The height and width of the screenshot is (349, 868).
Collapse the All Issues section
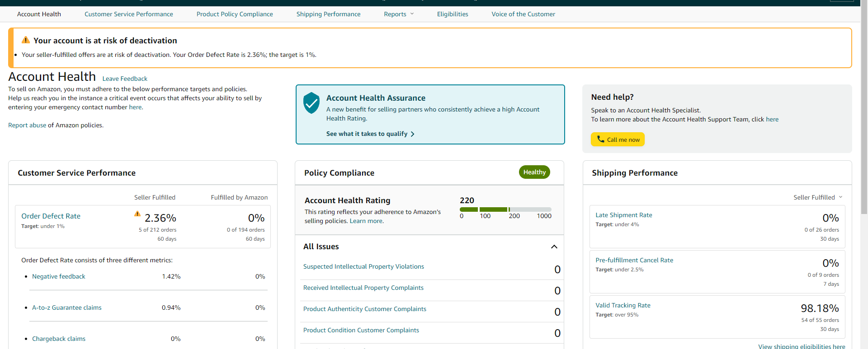tap(554, 247)
